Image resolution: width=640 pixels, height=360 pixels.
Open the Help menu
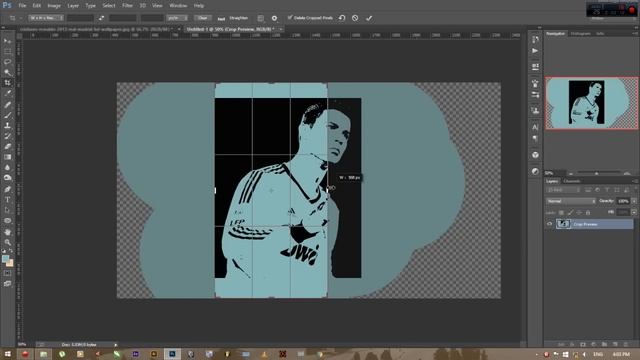pos(199,6)
